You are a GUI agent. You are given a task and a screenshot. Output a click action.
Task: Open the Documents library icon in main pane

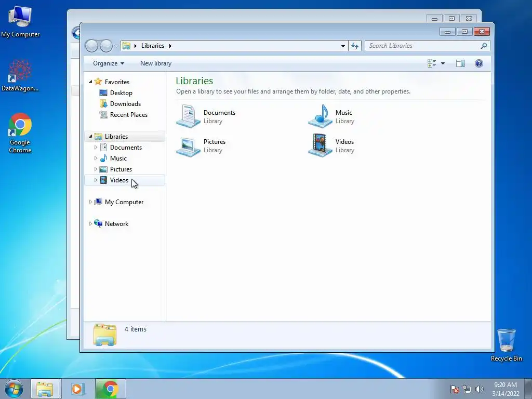tap(188, 116)
